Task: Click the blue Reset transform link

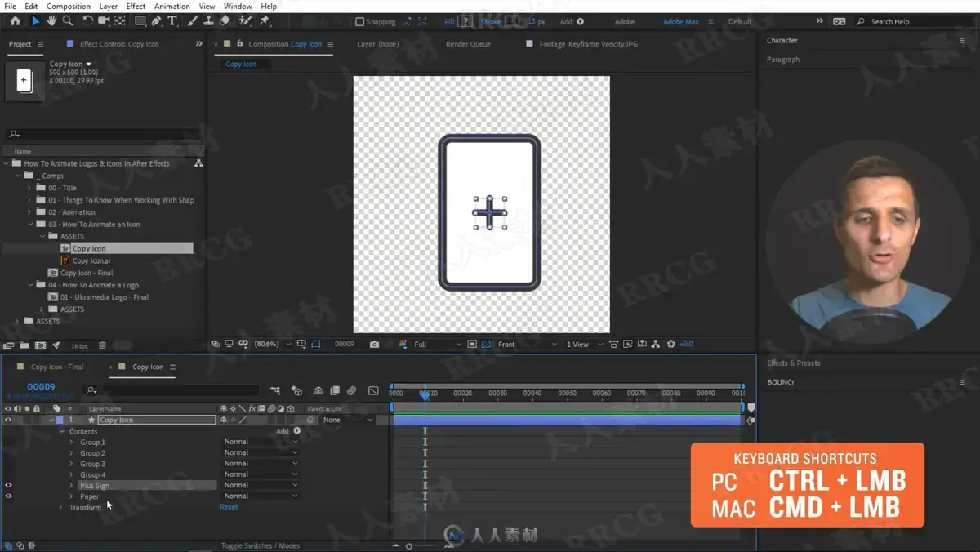Action: pos(229,507)
